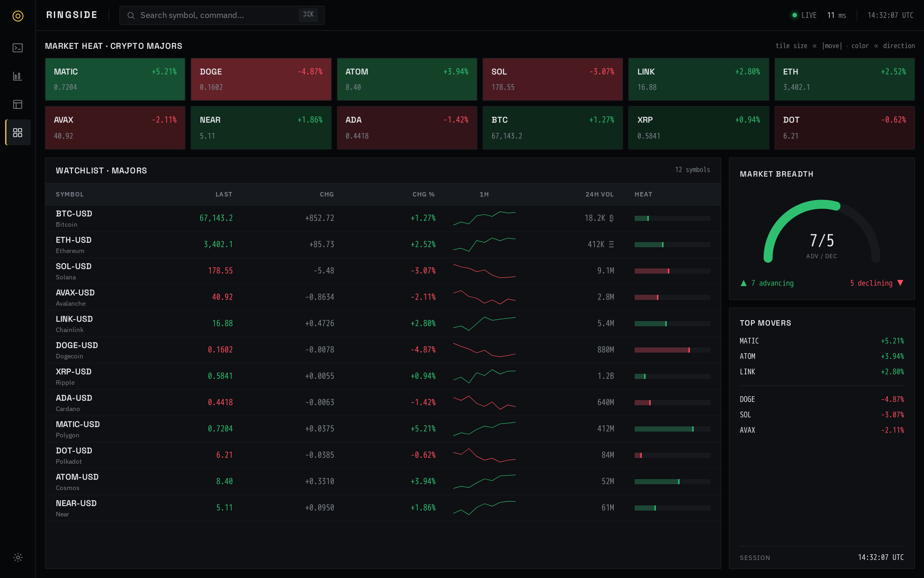Open the BTC heat tile
The width and height of the screenshot is (924, 578).
coord(553,128)
